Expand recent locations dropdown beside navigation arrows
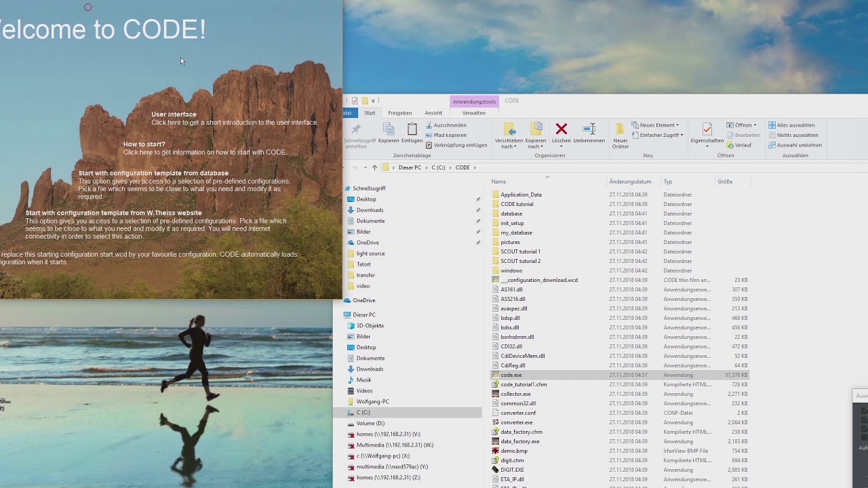The width and height of the screenshot is (868, 488). [x=365, y=167]
